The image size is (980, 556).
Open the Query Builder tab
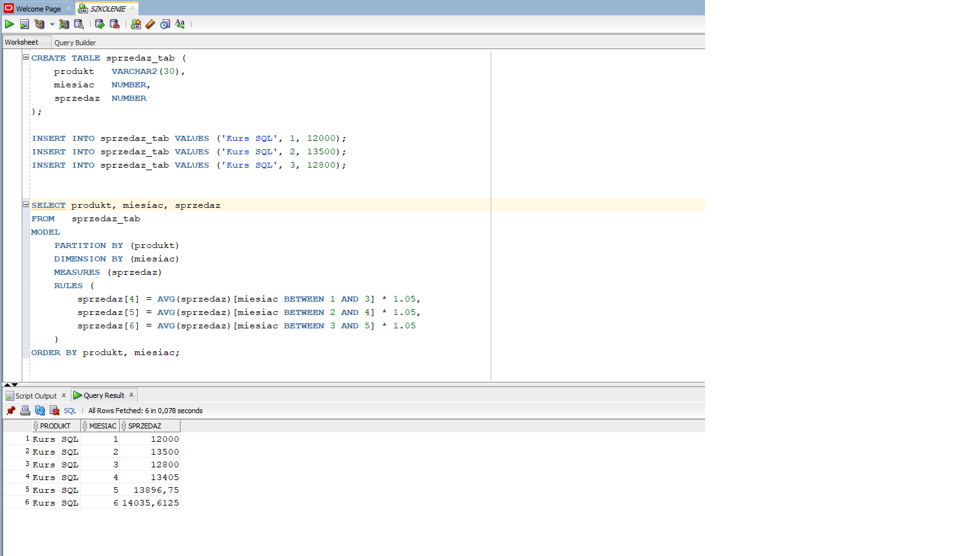pyautogui.click(x=75, y=43)
